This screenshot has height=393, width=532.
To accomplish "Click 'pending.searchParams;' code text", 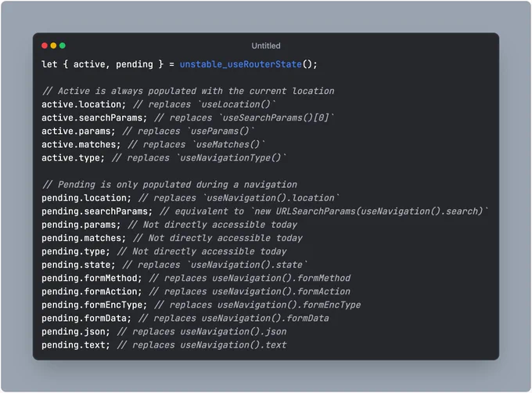I will pyautogui.click(x=97, y=211).
